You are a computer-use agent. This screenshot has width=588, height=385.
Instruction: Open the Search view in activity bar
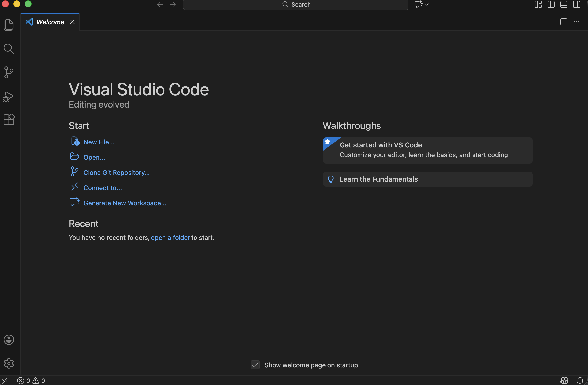9,49
